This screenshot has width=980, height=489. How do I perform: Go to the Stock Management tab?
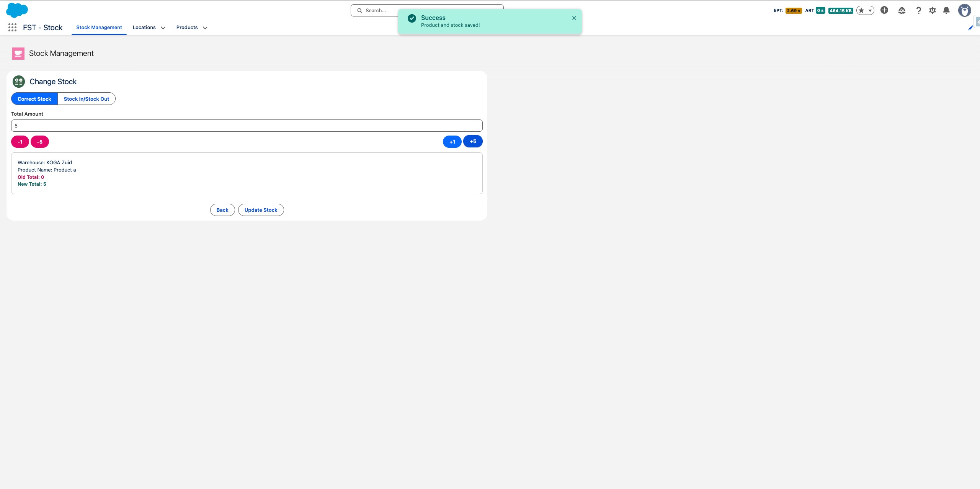pyautogui.click(x=99, y=28)
